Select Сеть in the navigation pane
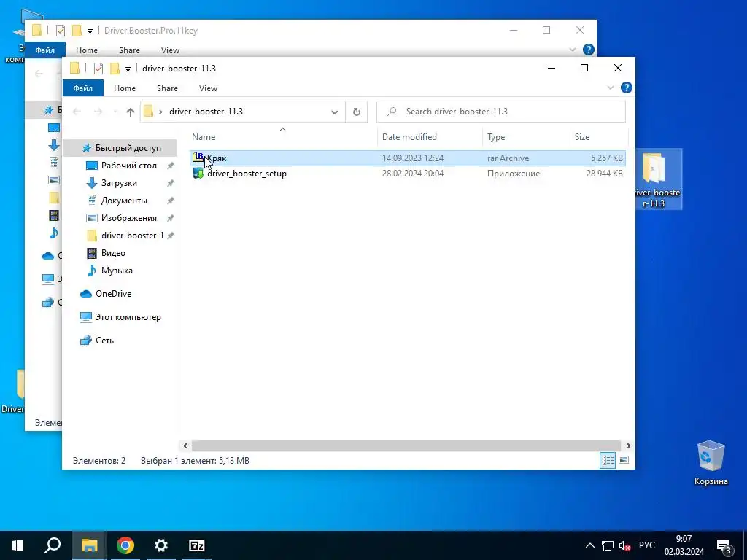The width and height of the screenshot is (747, 560). [x=104, y=341]
